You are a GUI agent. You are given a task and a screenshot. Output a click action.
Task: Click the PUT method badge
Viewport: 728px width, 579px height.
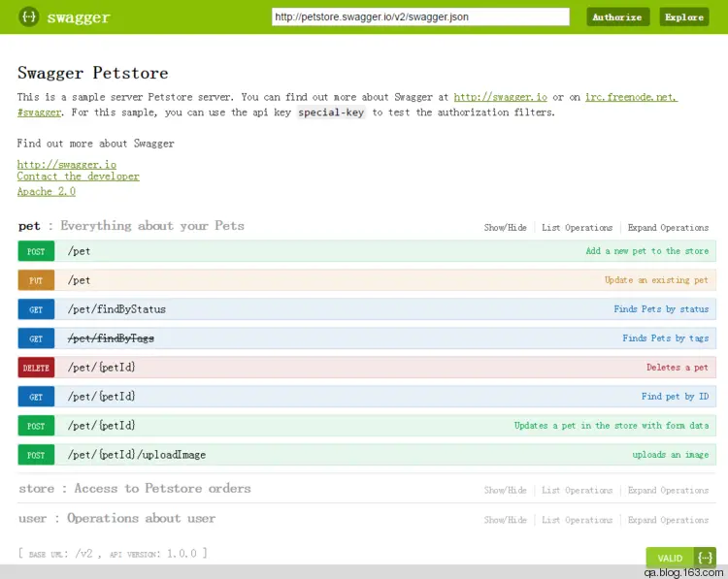tap(36, 280)
